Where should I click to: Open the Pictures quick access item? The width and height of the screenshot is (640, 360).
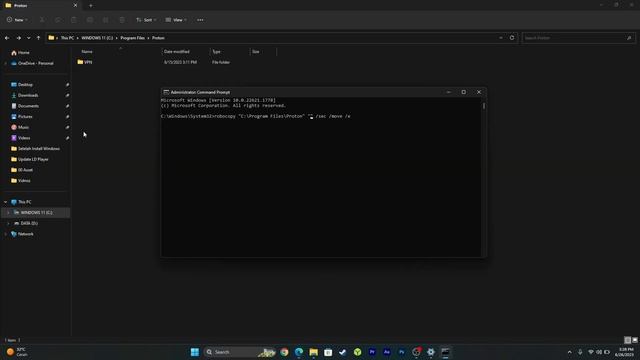(25, 116)
